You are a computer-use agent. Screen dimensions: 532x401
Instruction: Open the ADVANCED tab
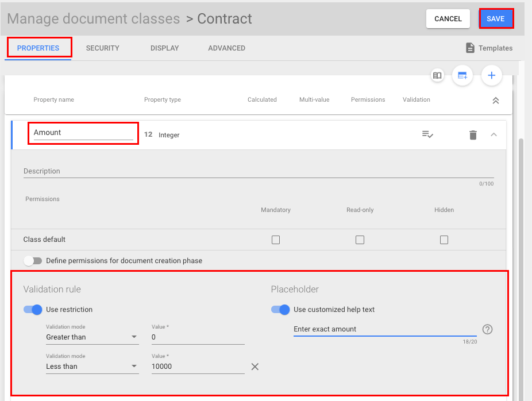[226, 48]
